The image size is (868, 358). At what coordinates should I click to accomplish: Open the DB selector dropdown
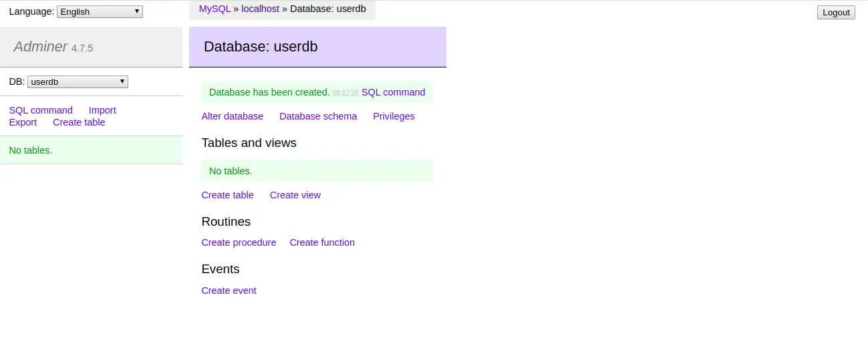pos(78,81)
